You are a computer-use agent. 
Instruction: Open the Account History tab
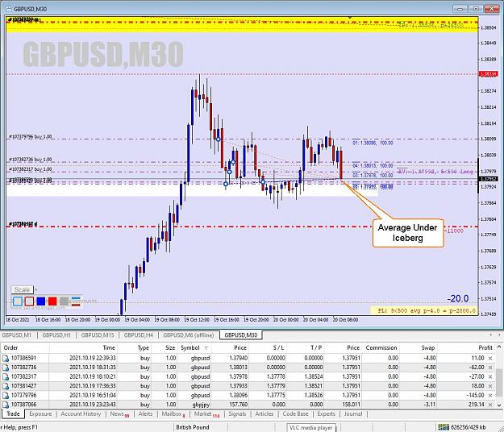click(x=81, y=414)
